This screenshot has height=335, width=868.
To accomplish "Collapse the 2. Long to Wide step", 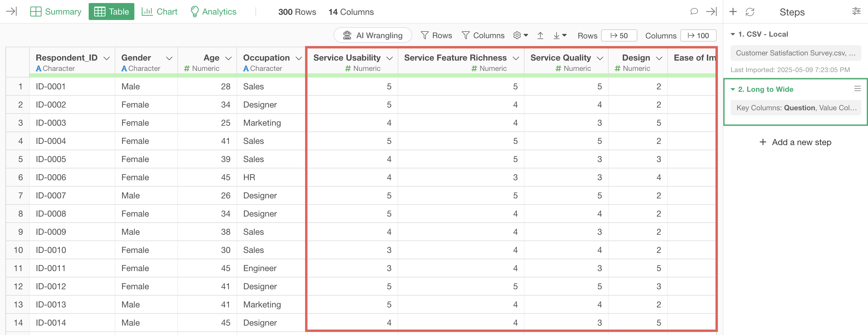I will click(732, 89).
